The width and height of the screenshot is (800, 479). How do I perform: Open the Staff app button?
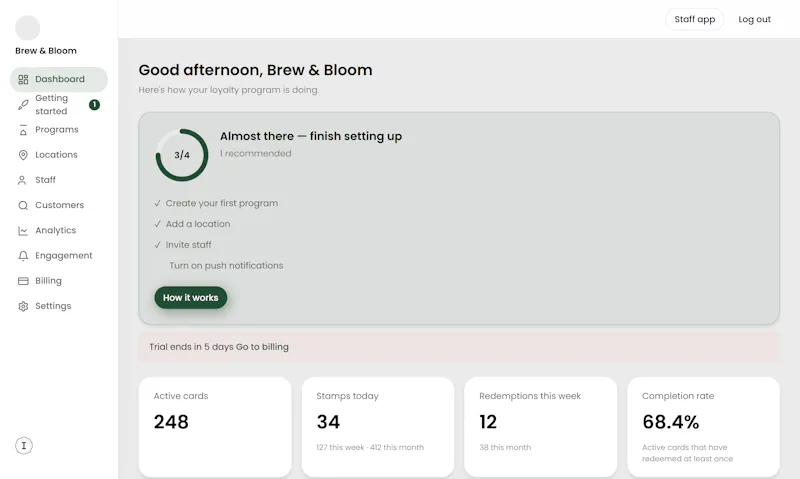point(694,19)
